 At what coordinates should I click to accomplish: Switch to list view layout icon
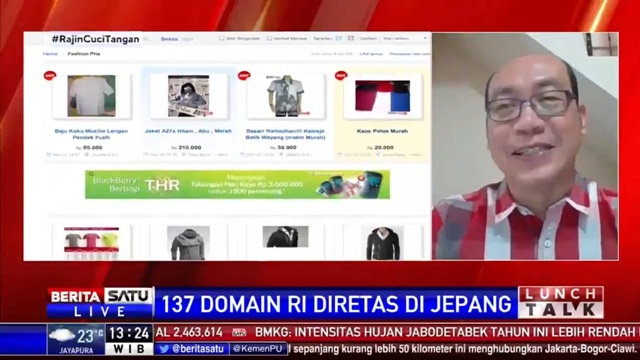pyautogui.click(x=338, y=38)
